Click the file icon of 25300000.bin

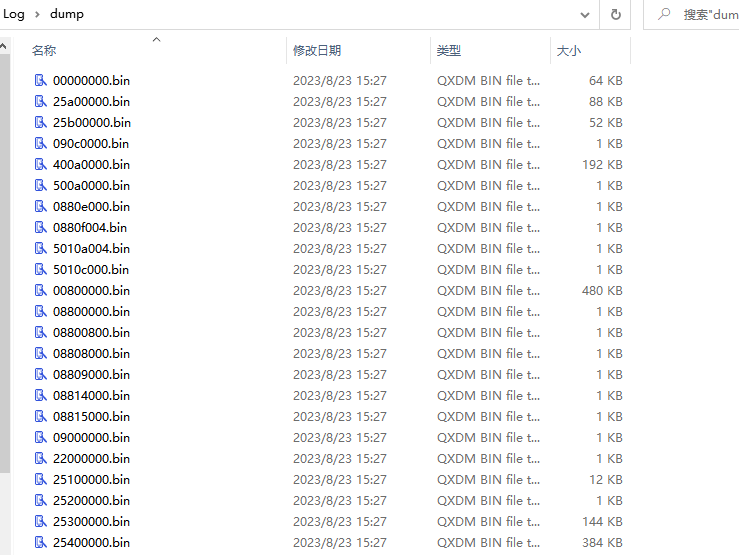point(41,522)
